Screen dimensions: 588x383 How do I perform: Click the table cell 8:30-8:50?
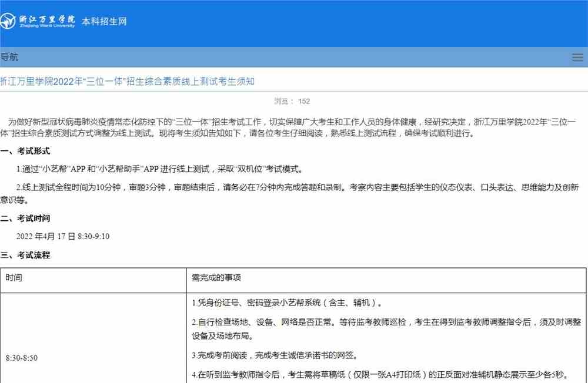[x=22, y=358]
